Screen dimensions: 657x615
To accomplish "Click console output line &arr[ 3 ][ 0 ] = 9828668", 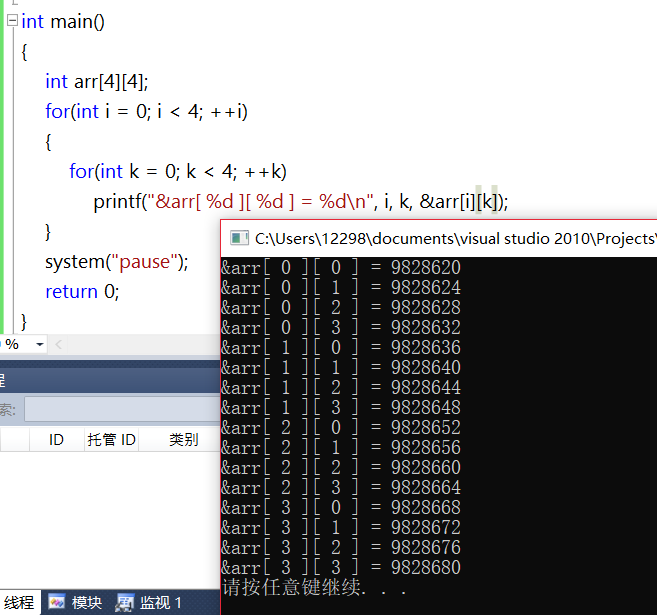I will (341, 507).
